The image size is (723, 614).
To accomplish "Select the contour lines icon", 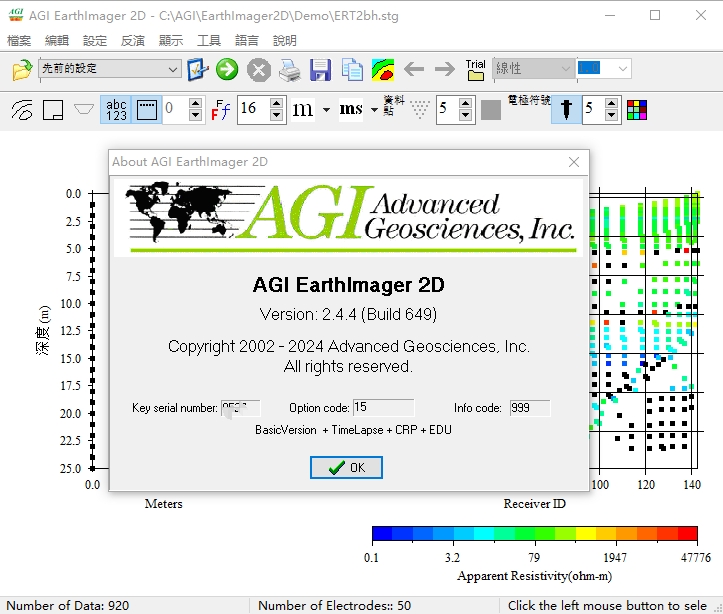I will click(22, 110).
